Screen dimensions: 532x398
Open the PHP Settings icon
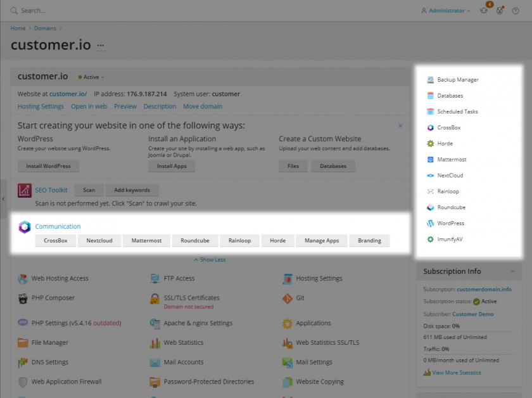23,323
